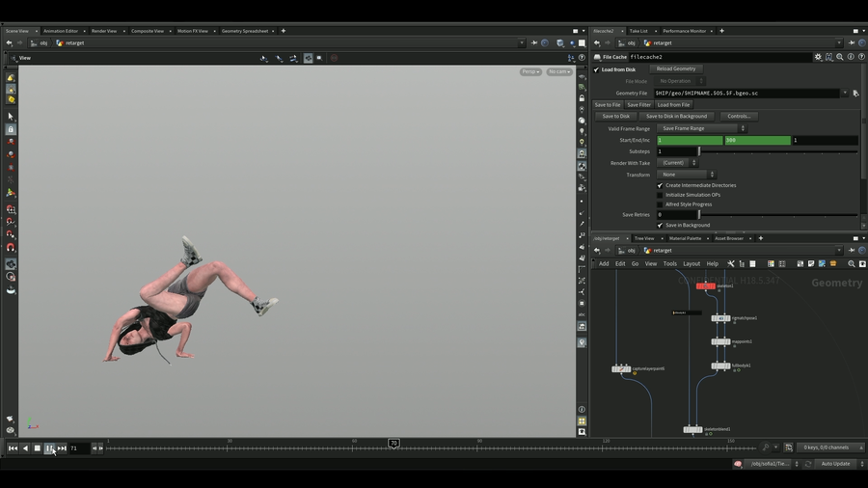Click the gear icon in File Cache header
Image resolution: width=868 pixels, height=488 pixels.
pos(819,57)
